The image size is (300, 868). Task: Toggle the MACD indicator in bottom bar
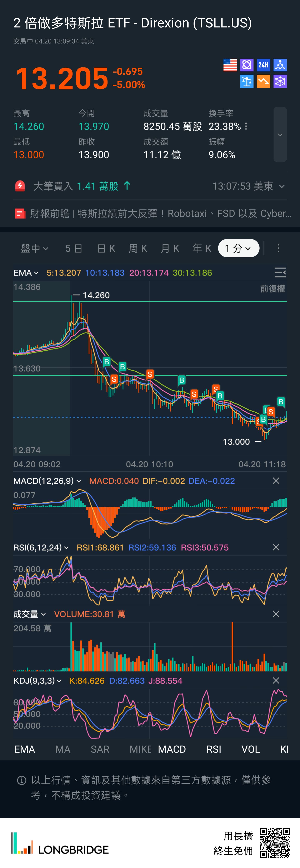point(172,749)
